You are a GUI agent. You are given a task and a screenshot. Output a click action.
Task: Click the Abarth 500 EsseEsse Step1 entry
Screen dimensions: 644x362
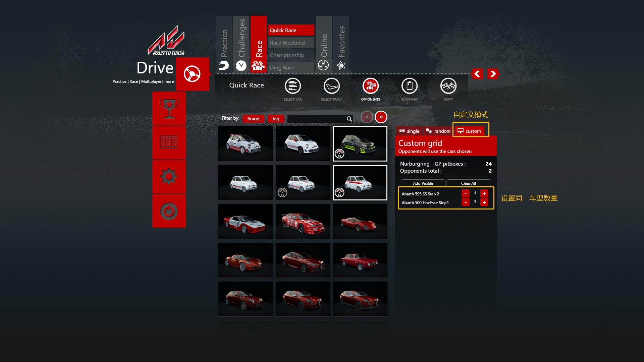point(425,202)
